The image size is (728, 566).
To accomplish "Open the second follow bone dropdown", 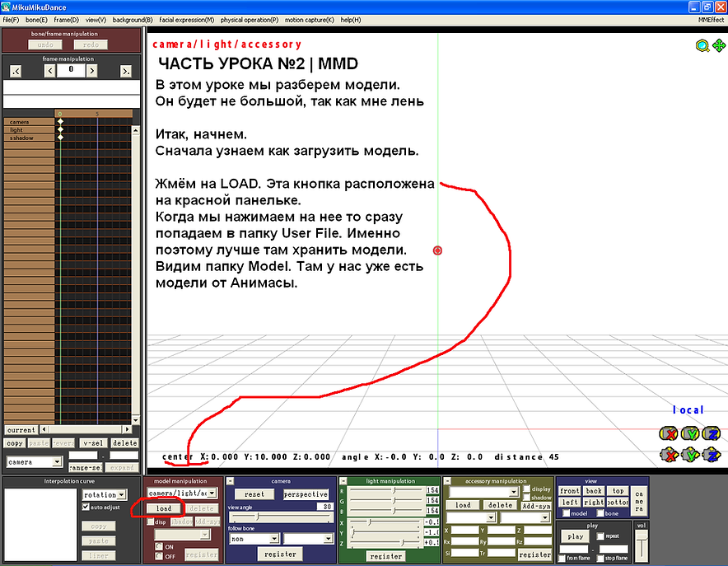I will pyautogui.click(x=308, y=539).
